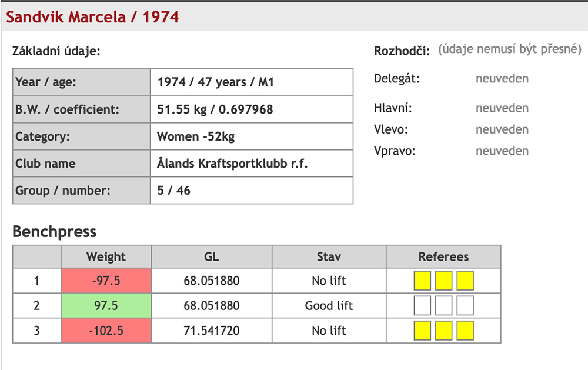Select GL value 68.051880 in attempt 1
This screenshot has width=588, height=370.
tap(212, 281)
